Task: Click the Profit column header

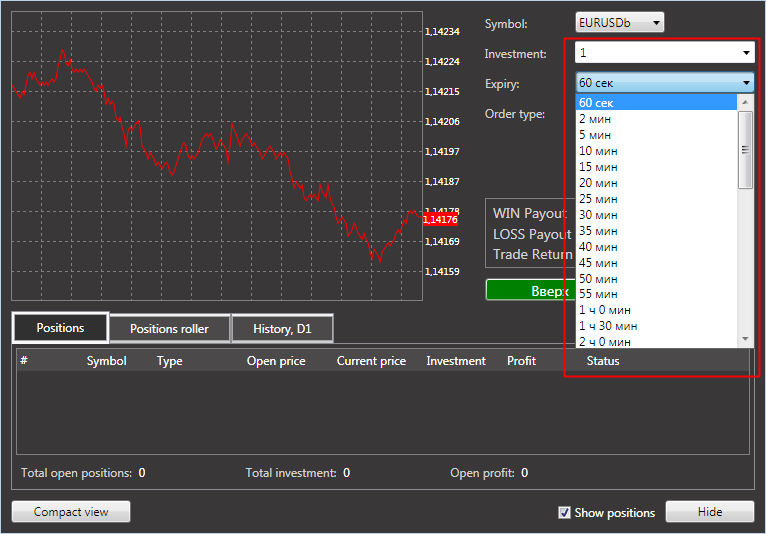Action: (521, 361)
